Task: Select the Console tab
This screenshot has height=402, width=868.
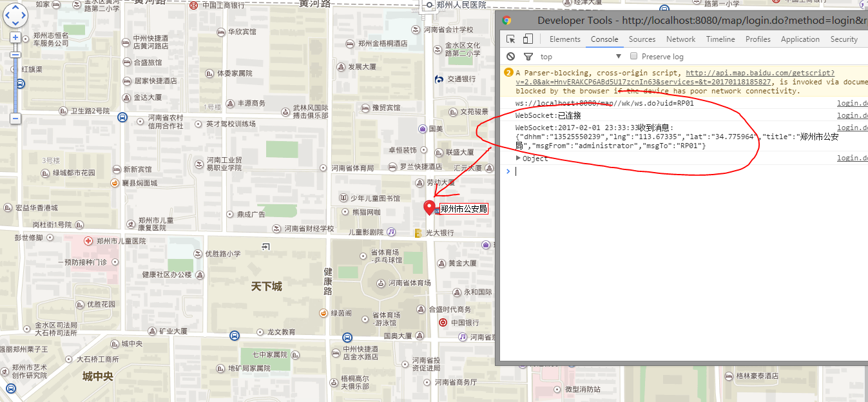Action: (x=604, y=39)
